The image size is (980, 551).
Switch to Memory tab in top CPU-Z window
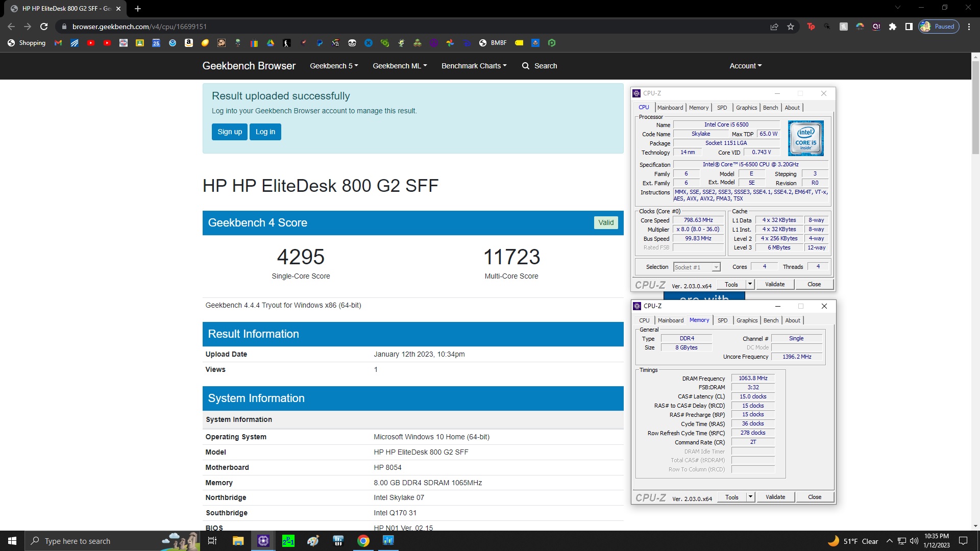point(699,108)
